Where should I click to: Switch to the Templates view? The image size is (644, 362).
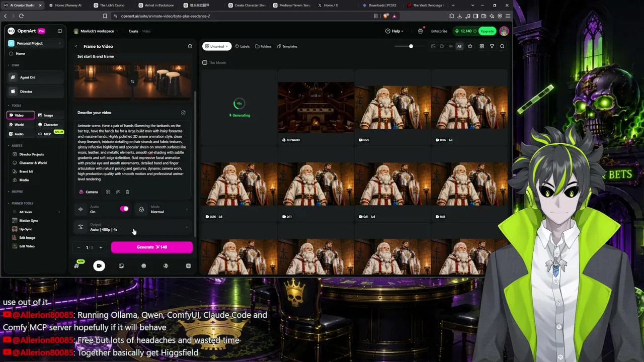(287, 46)
